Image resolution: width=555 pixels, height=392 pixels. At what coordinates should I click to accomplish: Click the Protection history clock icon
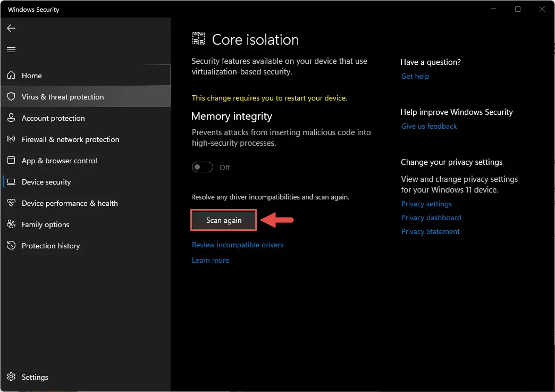pos(11,245)
